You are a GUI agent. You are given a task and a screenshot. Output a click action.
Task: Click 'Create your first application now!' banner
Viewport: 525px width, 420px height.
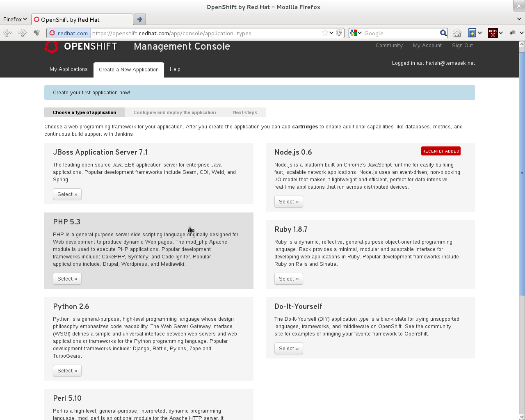[260, 93]
